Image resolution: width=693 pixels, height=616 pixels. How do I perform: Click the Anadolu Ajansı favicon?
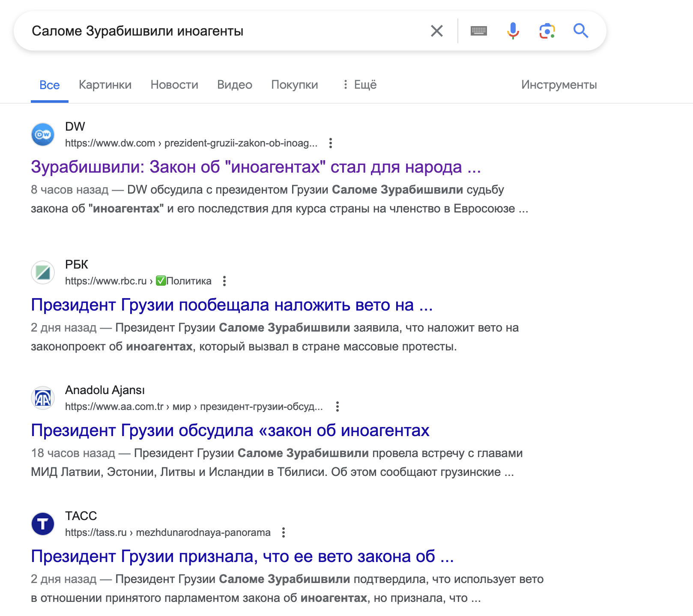[x=42, y=398]
